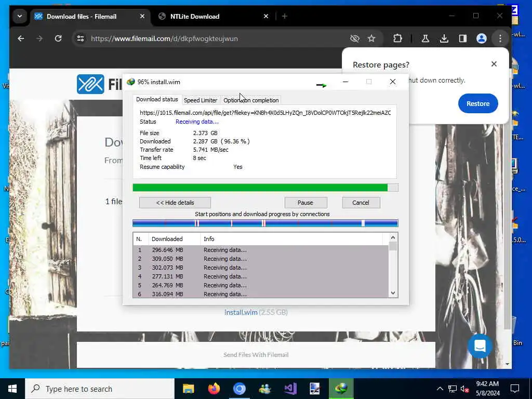
Task: Click the Restore button
Action: coord(478,103)
